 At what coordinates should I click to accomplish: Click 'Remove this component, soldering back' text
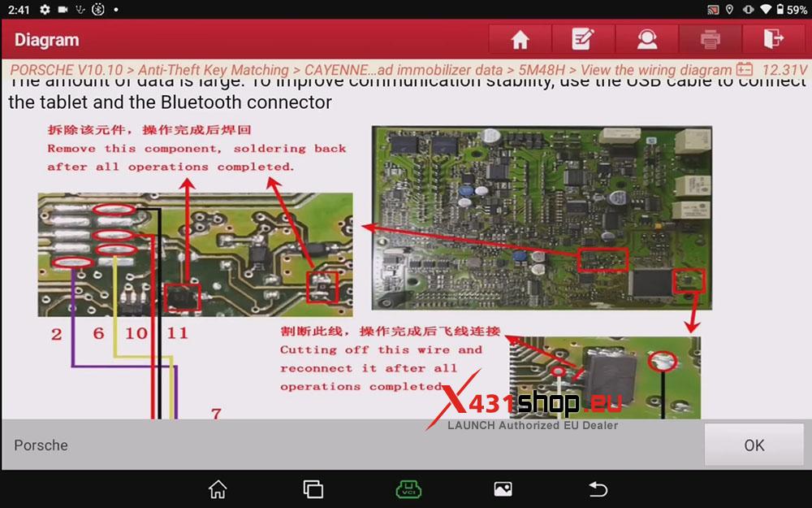click(197, 148)
